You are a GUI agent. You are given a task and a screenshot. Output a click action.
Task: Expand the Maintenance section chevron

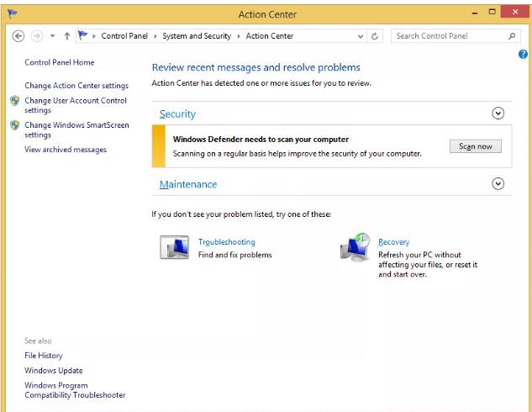[498, 184]
